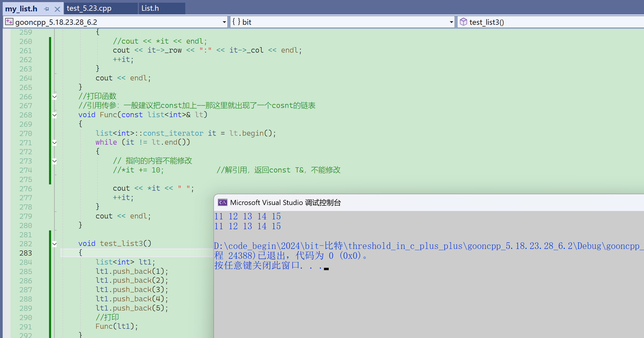Click the const_iterator type on line 270
Image resolution: width=644 pixels, height=338 pixels.
pyautogui.click(x=173, y=133)
